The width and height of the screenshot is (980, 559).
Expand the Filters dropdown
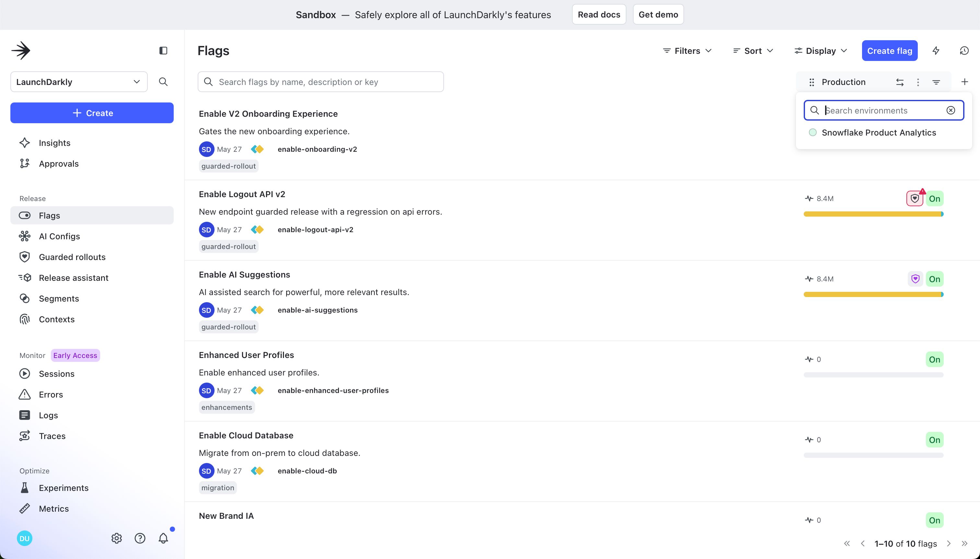(687, 51)
